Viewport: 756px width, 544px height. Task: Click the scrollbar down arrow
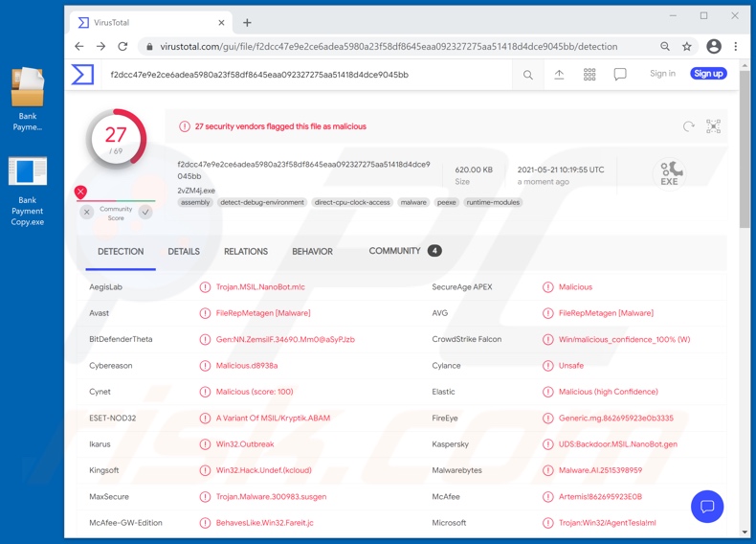(x=745, y=532)
